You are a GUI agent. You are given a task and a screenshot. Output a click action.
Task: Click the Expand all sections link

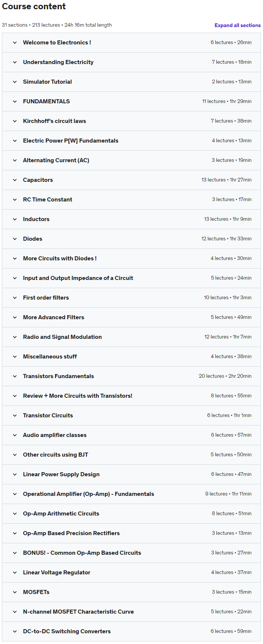click(x=237, y=25)
